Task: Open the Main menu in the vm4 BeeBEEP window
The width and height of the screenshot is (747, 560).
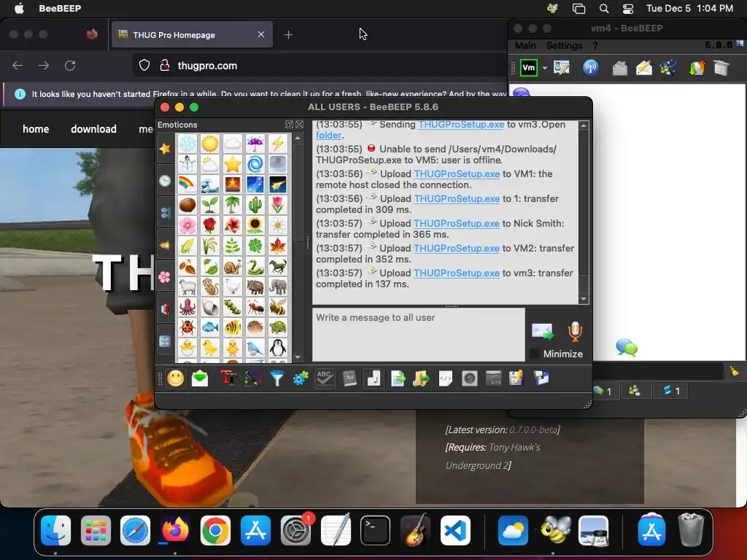Action: coord(525,45)
